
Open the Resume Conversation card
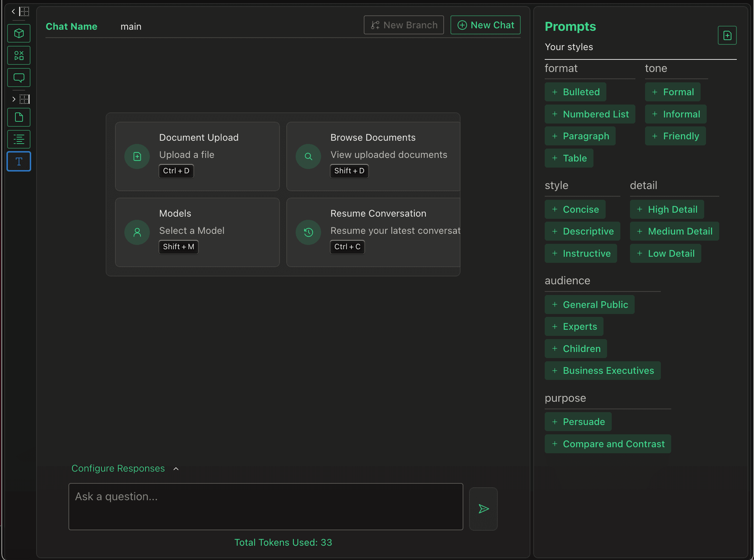pyautogui.click(x=373, y=232)
